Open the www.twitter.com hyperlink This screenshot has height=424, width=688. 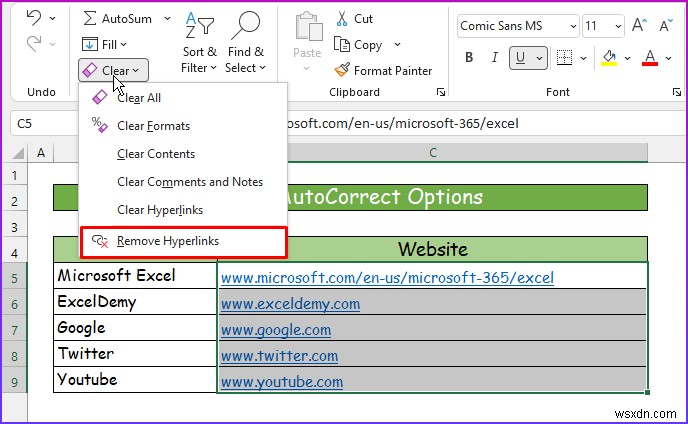pyautogui.click(x=279, y=356)
